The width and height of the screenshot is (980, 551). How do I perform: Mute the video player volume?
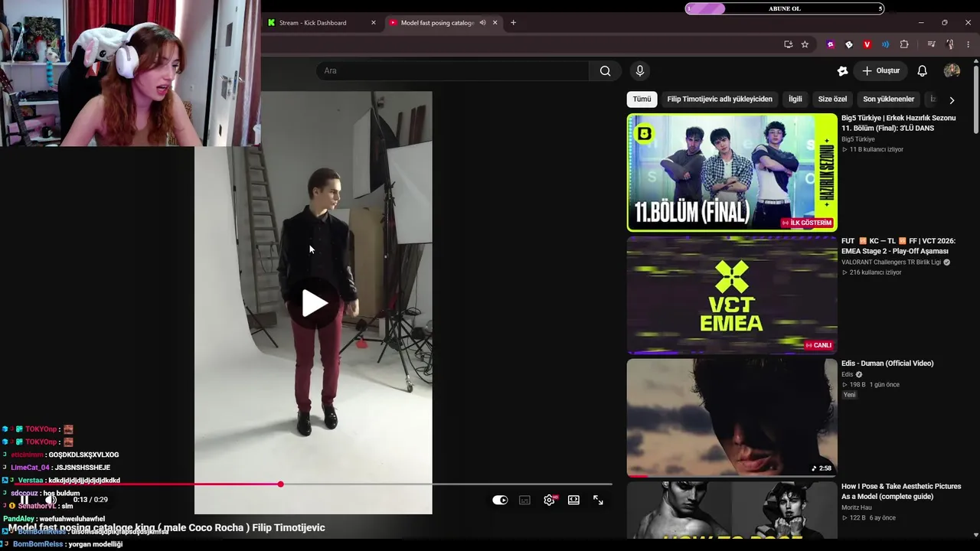[51, 500]
